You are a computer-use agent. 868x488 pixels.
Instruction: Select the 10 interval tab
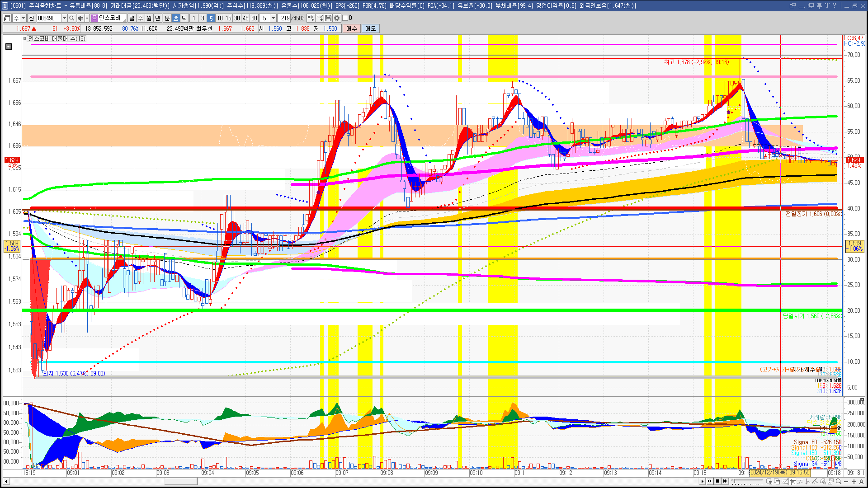coord(220,18)
